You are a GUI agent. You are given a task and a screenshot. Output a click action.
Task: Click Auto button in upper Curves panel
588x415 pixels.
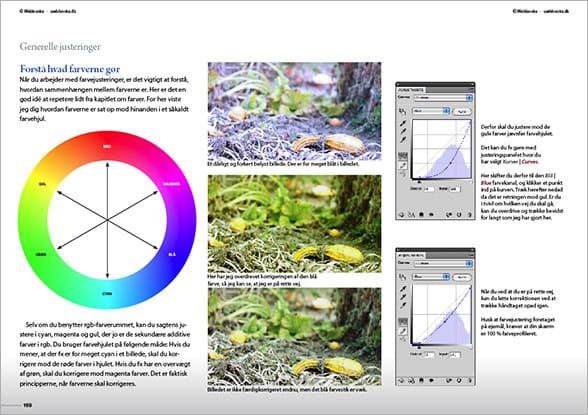462,111
